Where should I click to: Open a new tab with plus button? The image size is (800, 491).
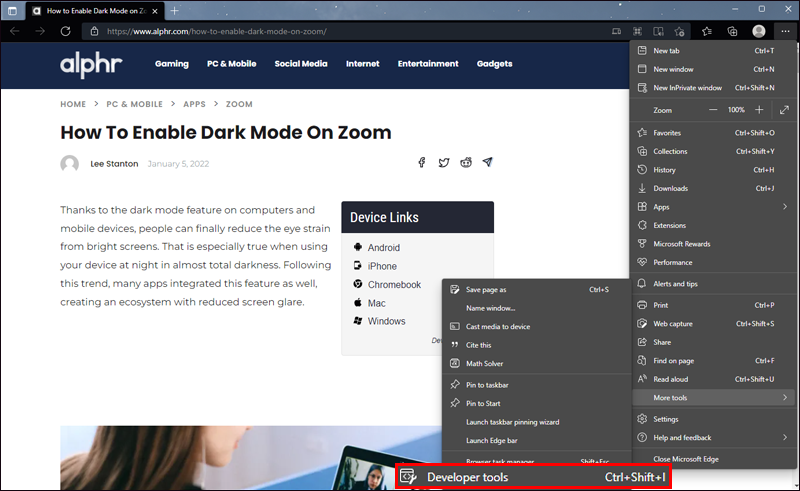(x=174, y=11)
